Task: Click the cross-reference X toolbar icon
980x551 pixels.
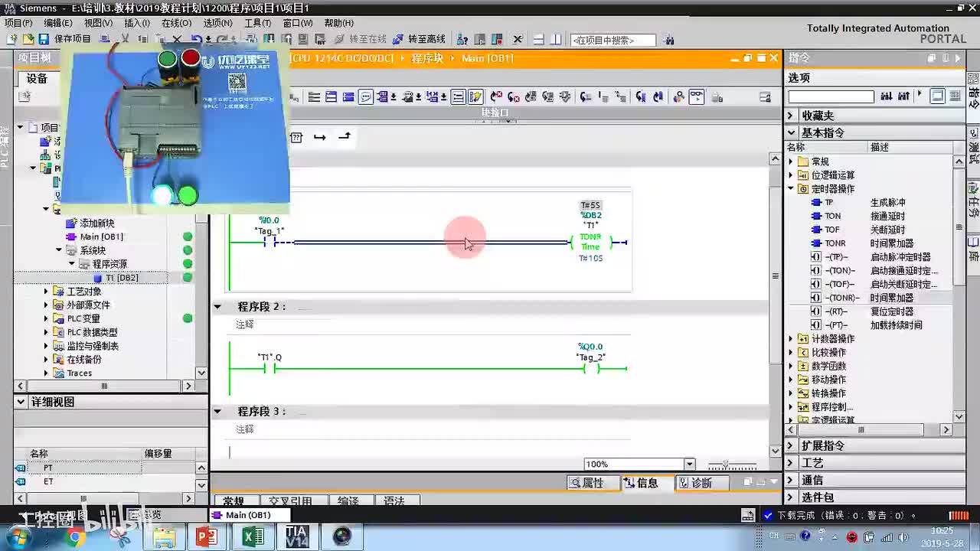Action: click(x=518, y=39)
